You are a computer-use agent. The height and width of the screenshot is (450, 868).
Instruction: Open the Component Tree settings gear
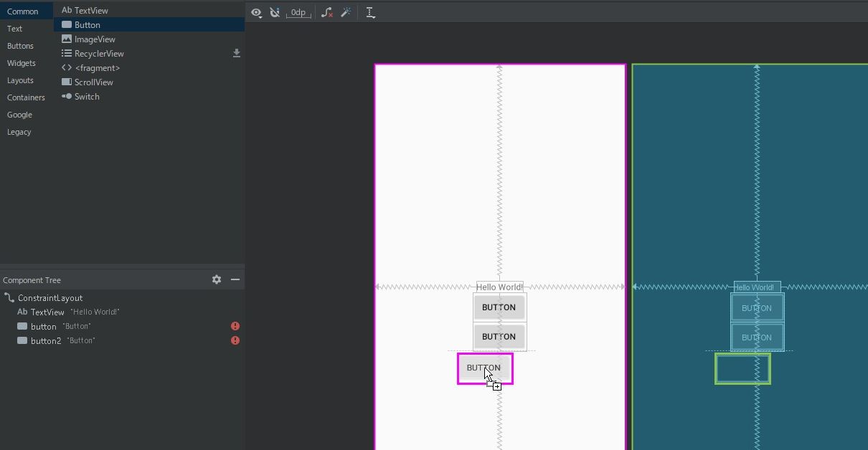tap(217, 279)
